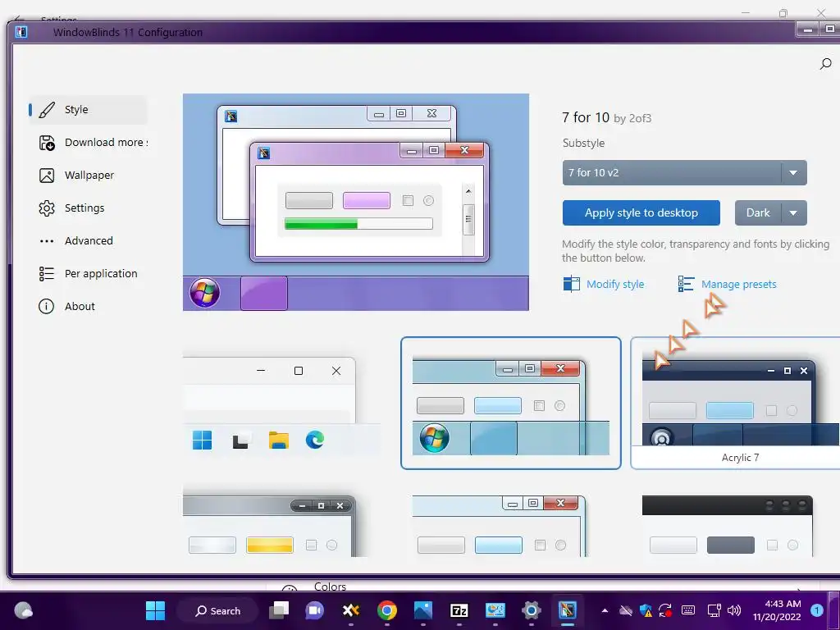The image size is (840, 630).
Task: Open taskbar Search box
Action: [218, 610]
